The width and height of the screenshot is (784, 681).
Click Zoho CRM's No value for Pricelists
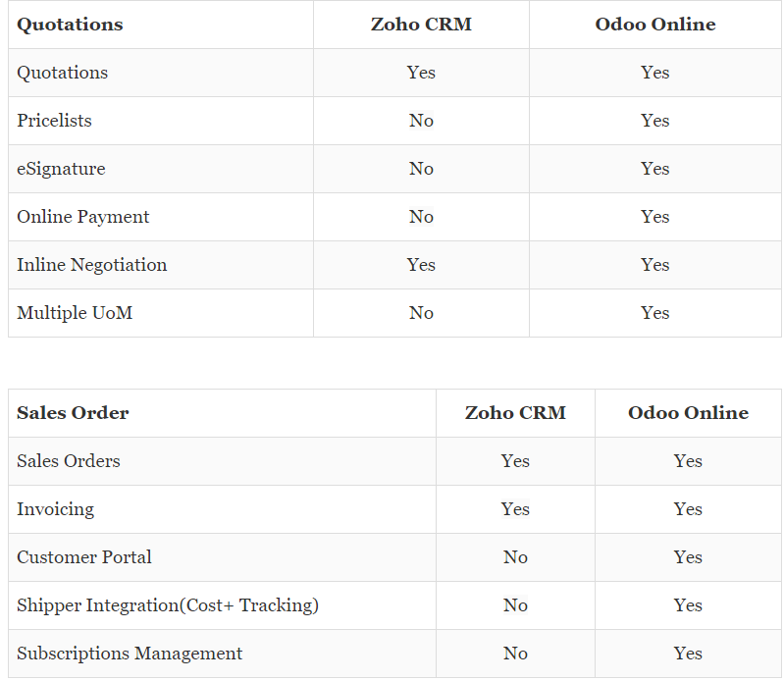(421, 121)
